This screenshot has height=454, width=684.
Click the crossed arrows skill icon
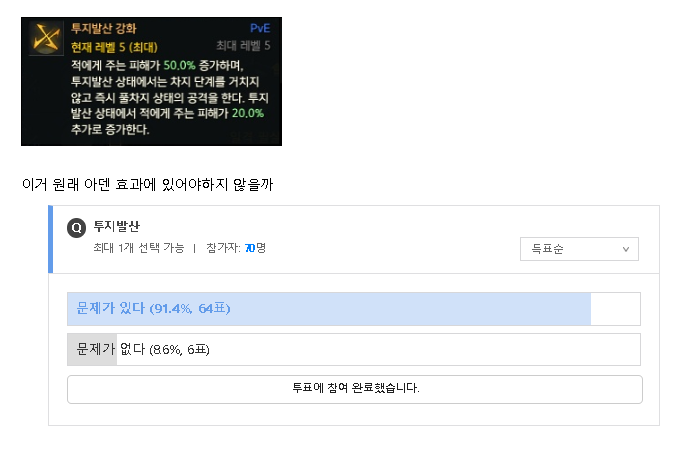(46, 38)
